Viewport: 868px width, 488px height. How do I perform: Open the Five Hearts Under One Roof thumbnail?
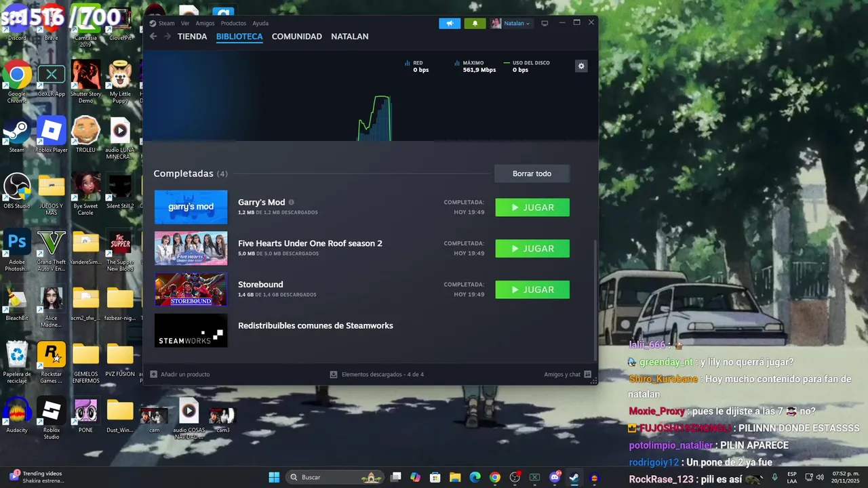[x=191, y=248]
